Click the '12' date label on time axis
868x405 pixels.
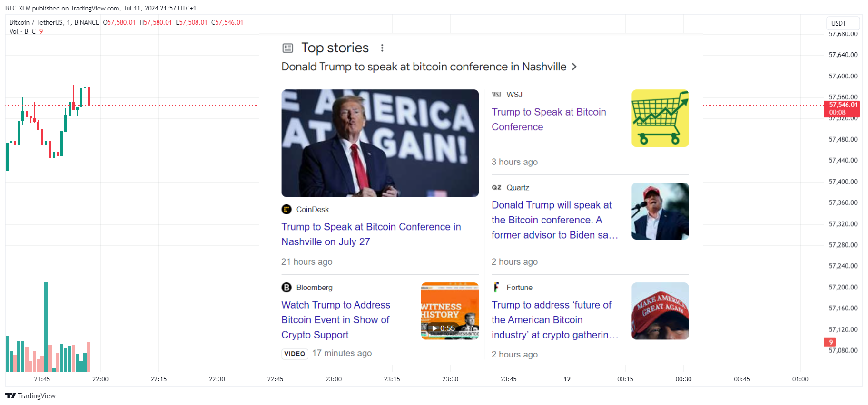567,379
